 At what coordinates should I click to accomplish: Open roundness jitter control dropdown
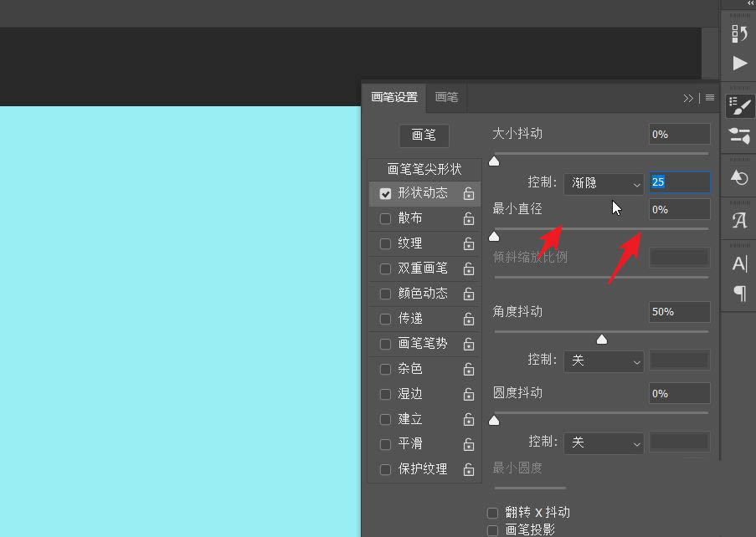(604, 443)
